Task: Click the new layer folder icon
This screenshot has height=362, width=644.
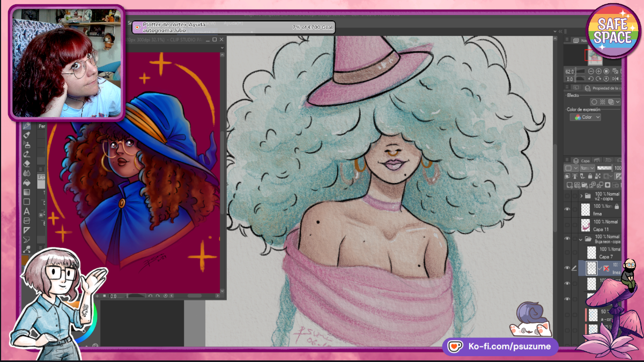Action: pos(584,185)
